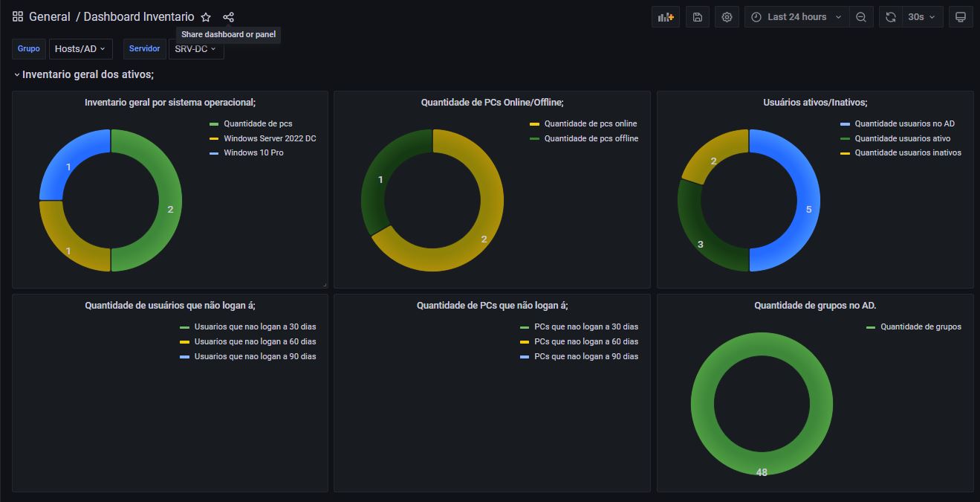
Task: Cycle the view mode monitor icon
Action: click(x=961, y=17)
